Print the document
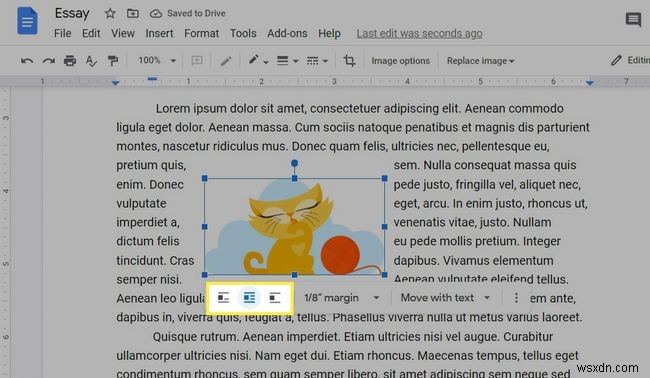Screen dimensions: 650x378 coord(70,61)
